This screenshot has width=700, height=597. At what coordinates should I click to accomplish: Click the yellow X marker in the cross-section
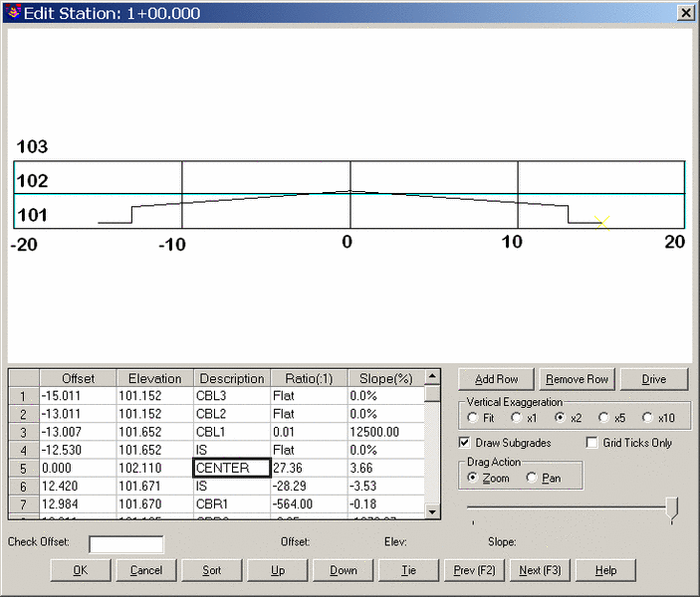click(601, 223)
